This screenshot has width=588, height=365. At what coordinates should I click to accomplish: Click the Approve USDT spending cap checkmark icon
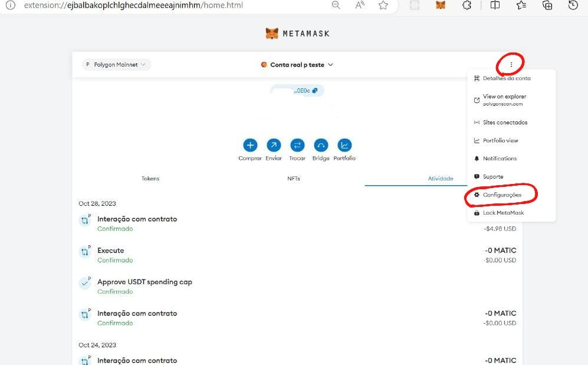(85, 283)
